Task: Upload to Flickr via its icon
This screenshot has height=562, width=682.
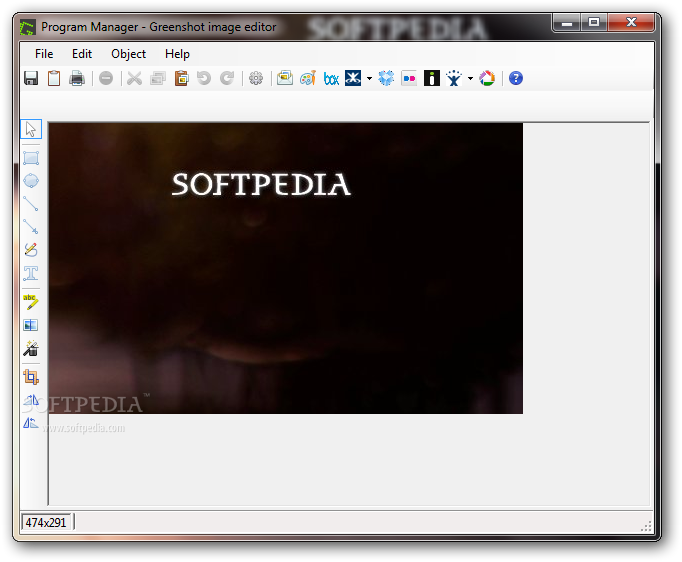Action: click(409, 78)
